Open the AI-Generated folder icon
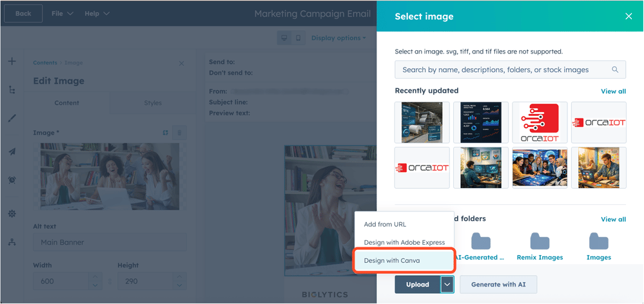The height and width of the screenshot is (304, 644). coord(480,242)
